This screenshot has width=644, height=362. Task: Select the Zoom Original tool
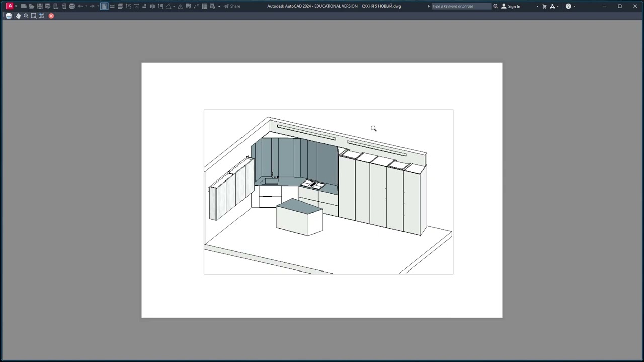(42, 16)
